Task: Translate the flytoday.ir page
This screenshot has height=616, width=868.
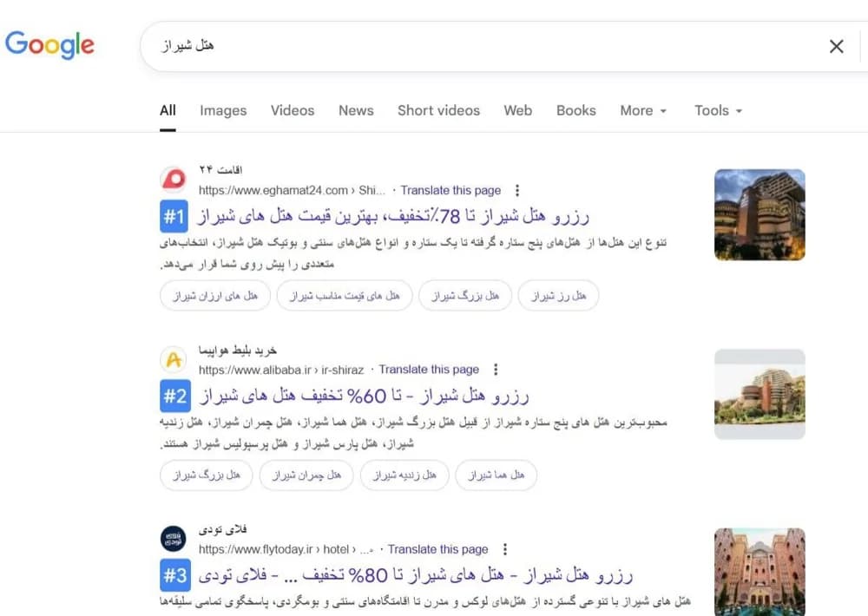Action: coord(437,549)
